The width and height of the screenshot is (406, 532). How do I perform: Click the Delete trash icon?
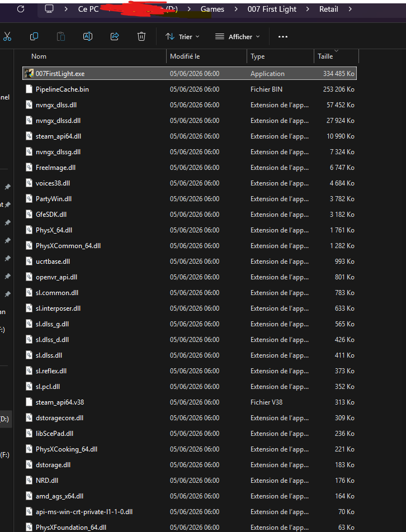[141, 36]
